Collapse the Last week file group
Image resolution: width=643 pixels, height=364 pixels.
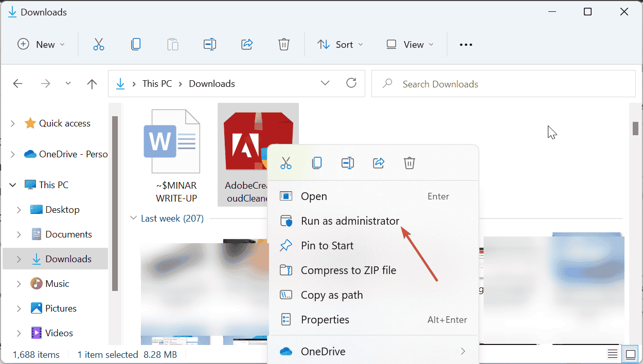[134, 218]
